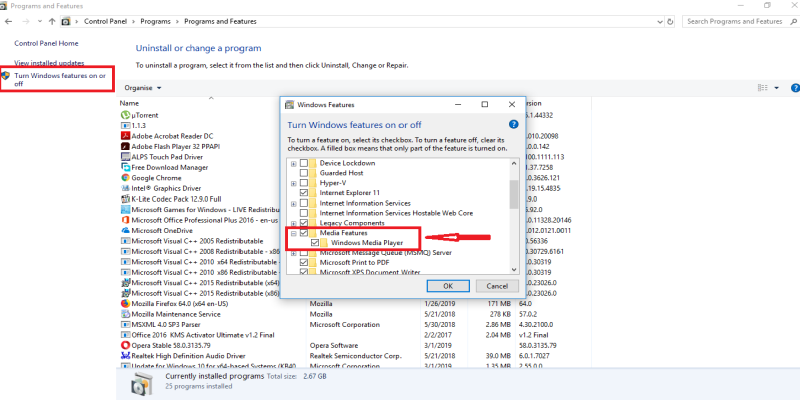Select the Intel Graphics Driver icon

[126, 188]
